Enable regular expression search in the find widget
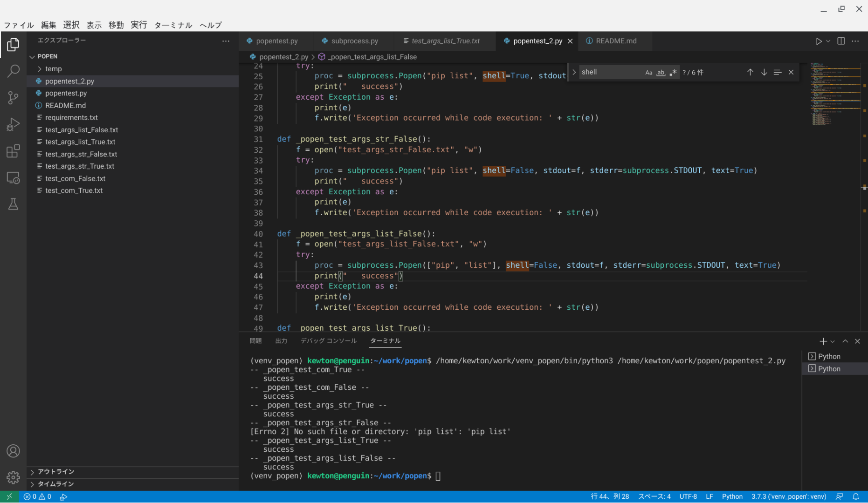 coord(673,72)
